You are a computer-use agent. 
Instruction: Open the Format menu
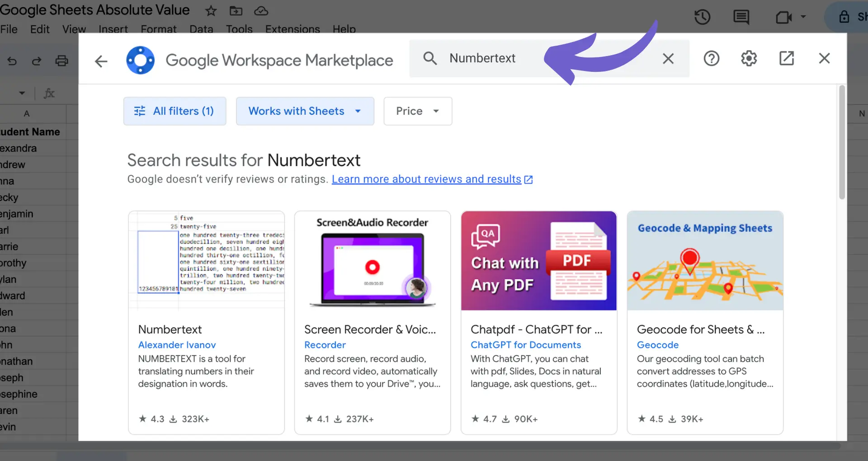tap(159, 29)
